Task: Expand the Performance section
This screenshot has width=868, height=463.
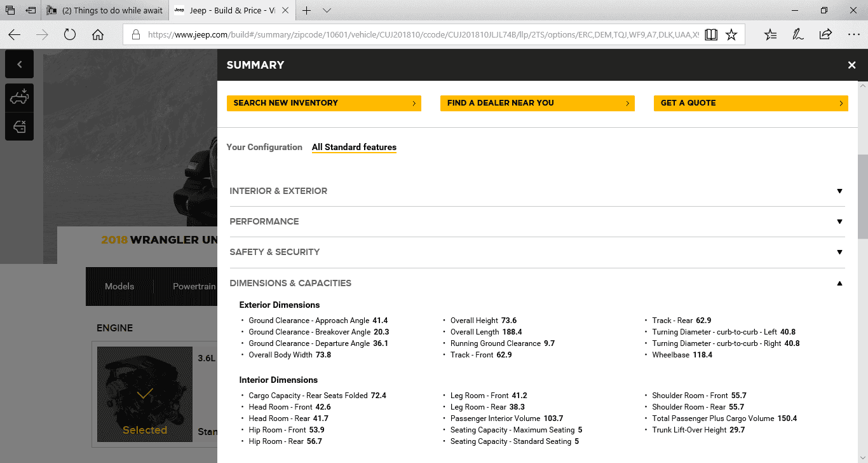Action: 538,221
